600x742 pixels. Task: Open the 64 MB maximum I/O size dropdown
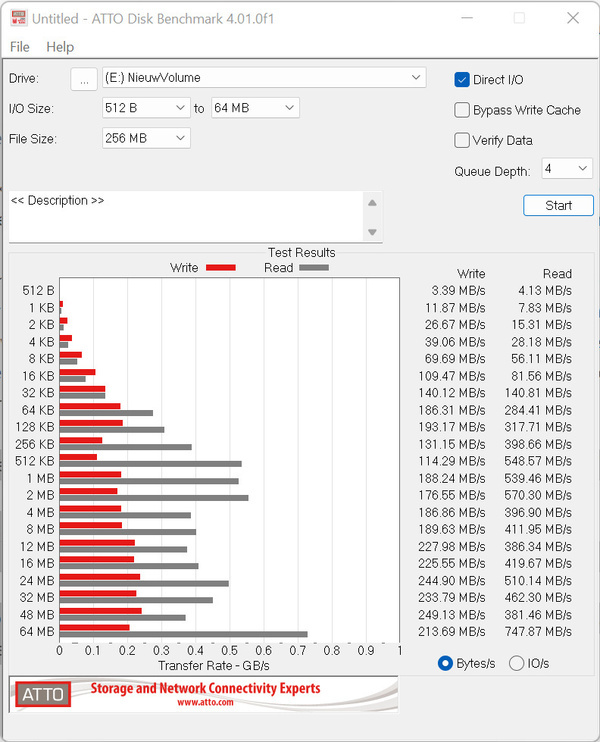click(255, 108)
